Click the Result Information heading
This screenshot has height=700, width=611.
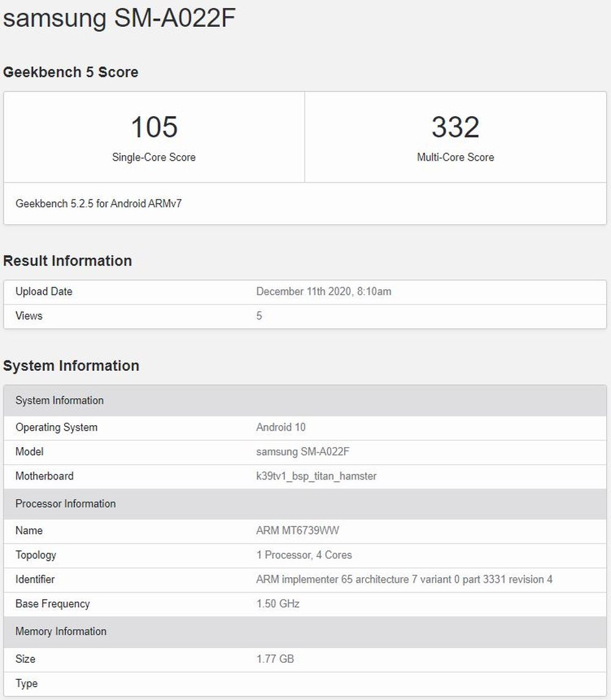click(x=68, y=261)
